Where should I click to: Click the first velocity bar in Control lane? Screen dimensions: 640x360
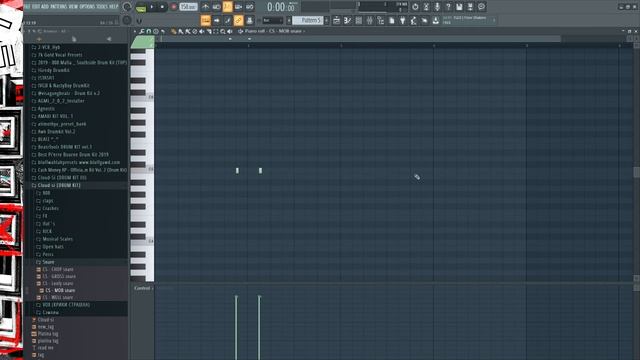tap(236, 327)
